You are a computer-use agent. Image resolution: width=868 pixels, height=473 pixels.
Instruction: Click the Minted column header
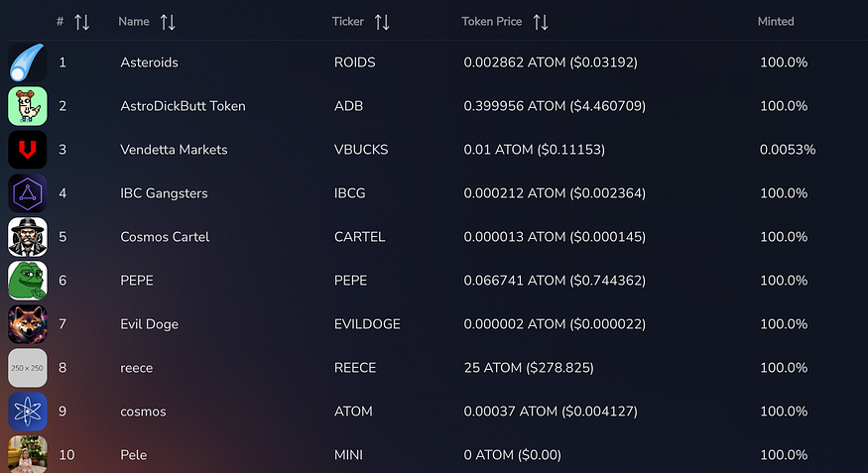[776, 22]
